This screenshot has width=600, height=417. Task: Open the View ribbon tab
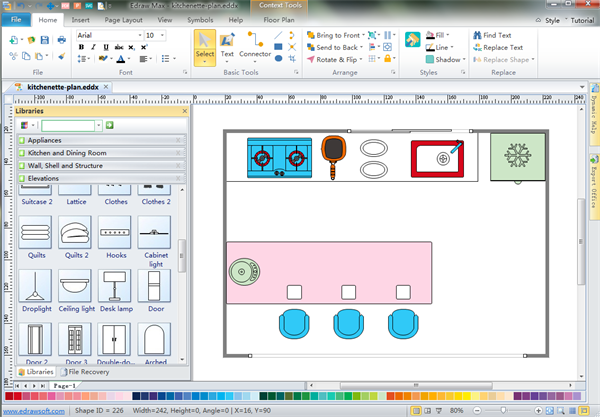tap(165, 20)
